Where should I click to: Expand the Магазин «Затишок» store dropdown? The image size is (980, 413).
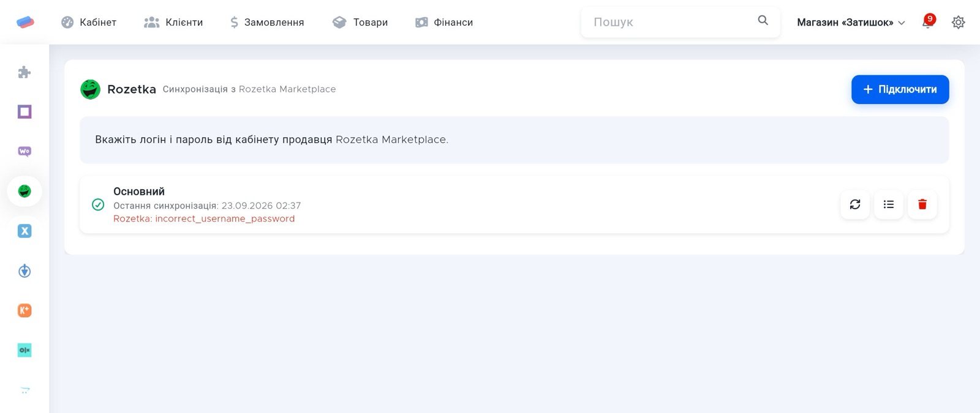point(851,22)
